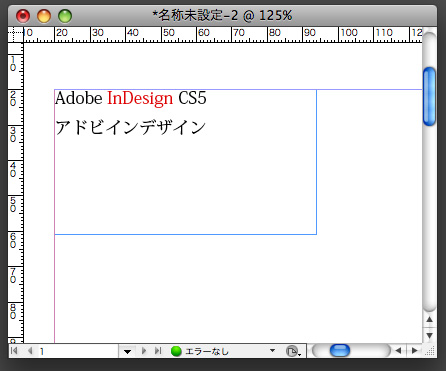
Task: Zoom window with the green button
Action: coord(65,16)
